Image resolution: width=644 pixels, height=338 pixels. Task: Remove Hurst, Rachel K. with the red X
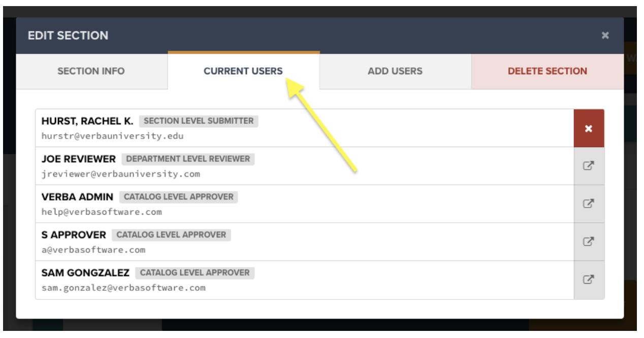589,128
